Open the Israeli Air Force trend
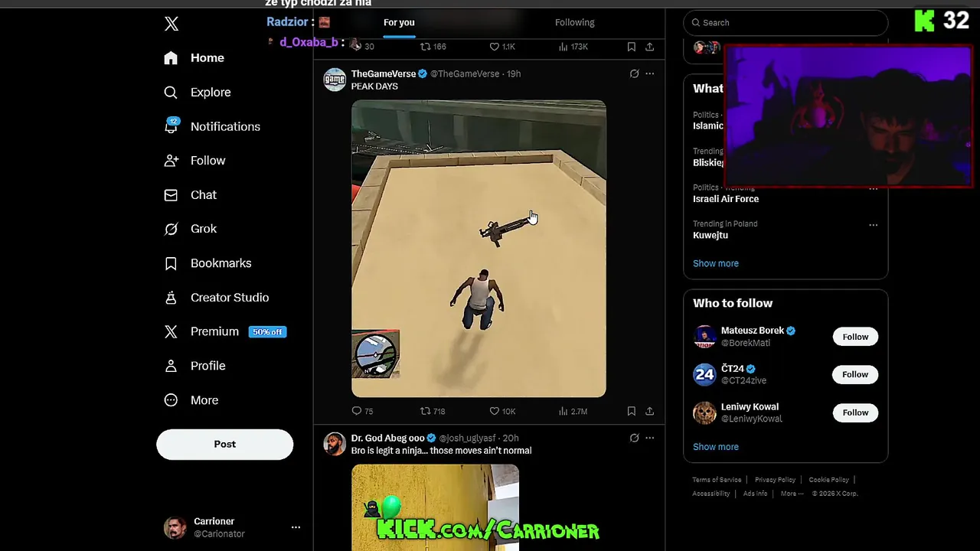Viewport: 980px width, 551px height. [x=726, y=199]
